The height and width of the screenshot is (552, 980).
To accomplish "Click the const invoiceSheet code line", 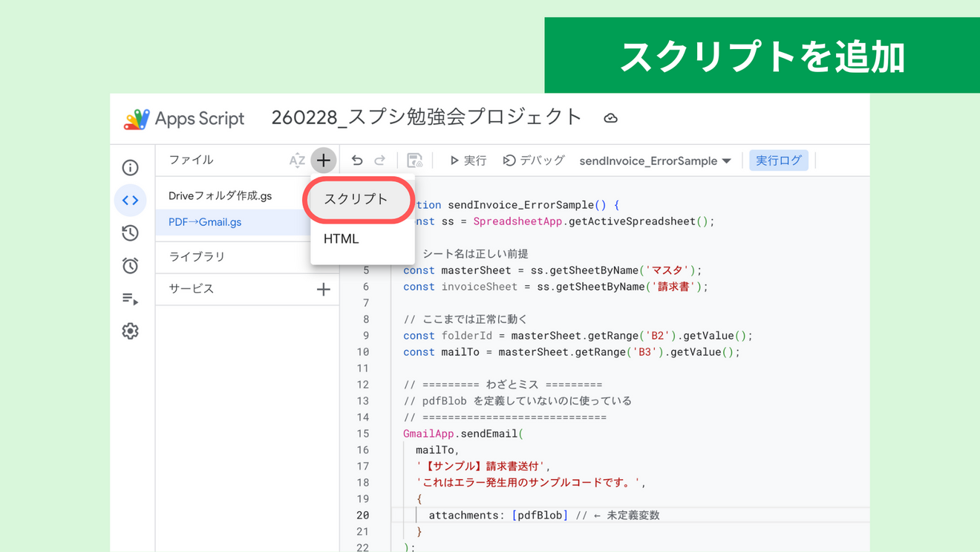I will pos(555,287).
